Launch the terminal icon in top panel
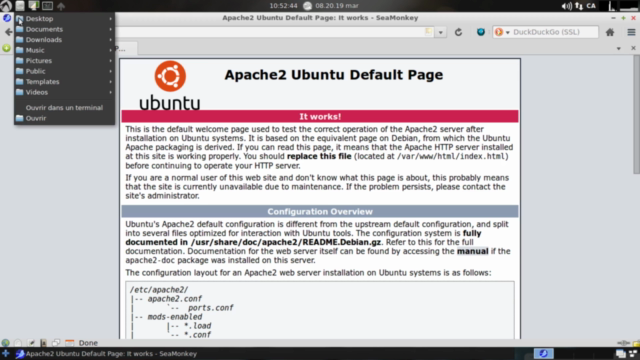640x360 pixels. click(x=47, y=6)
